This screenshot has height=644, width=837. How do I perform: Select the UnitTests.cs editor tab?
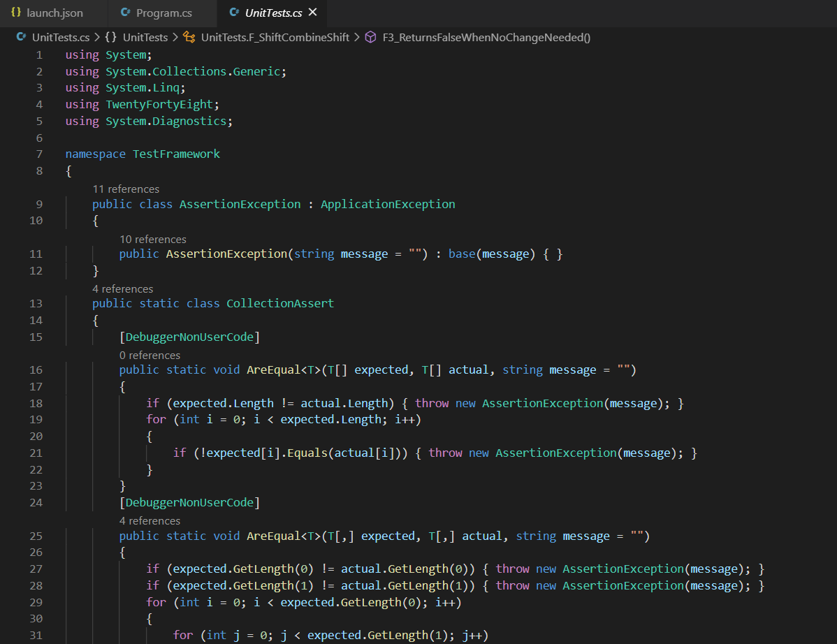coord(272,13)
